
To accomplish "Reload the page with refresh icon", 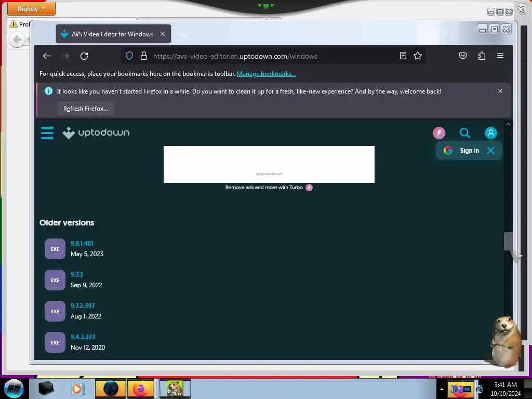I will click(x=84, y=56).
